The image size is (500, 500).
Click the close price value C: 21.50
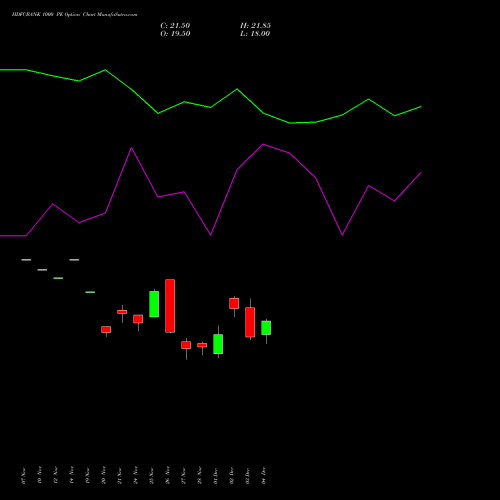tap(175, 26)
